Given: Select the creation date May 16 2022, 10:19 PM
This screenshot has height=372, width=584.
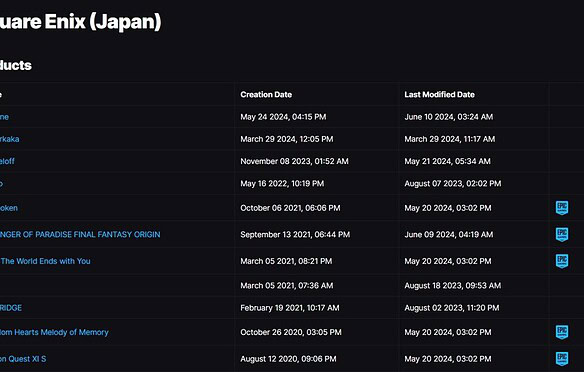Looking at the screenshot, I should 282,184.
